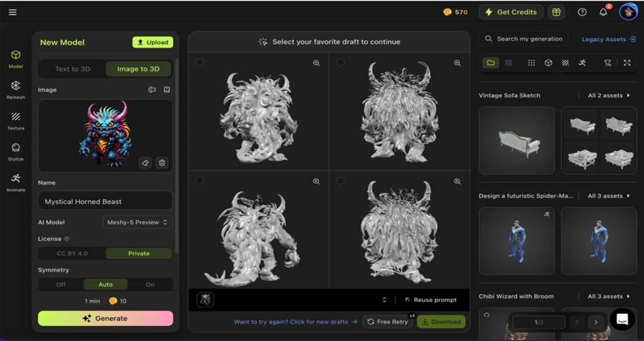644x341 pixels.
Task: Expand All 2 assets for Vintage Sofa Sketch
Action: (608, 95)
